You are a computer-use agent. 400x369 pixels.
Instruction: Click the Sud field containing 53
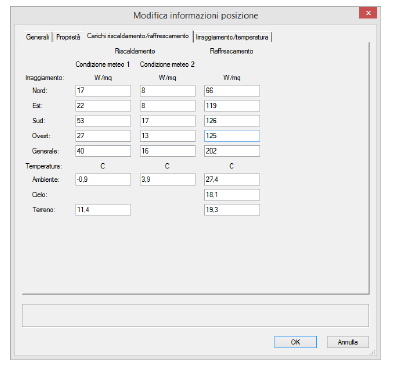click(103, 121)
